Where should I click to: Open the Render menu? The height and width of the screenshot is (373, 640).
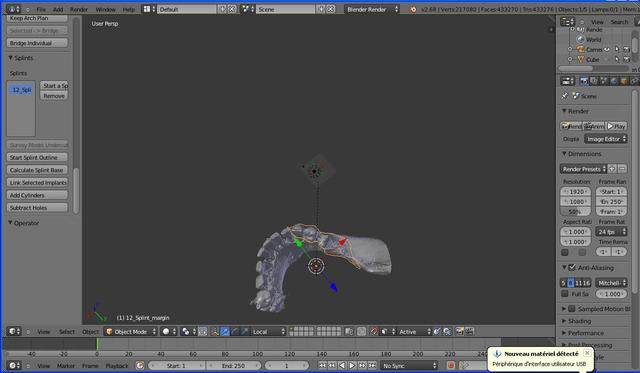(x=79, y=9)
